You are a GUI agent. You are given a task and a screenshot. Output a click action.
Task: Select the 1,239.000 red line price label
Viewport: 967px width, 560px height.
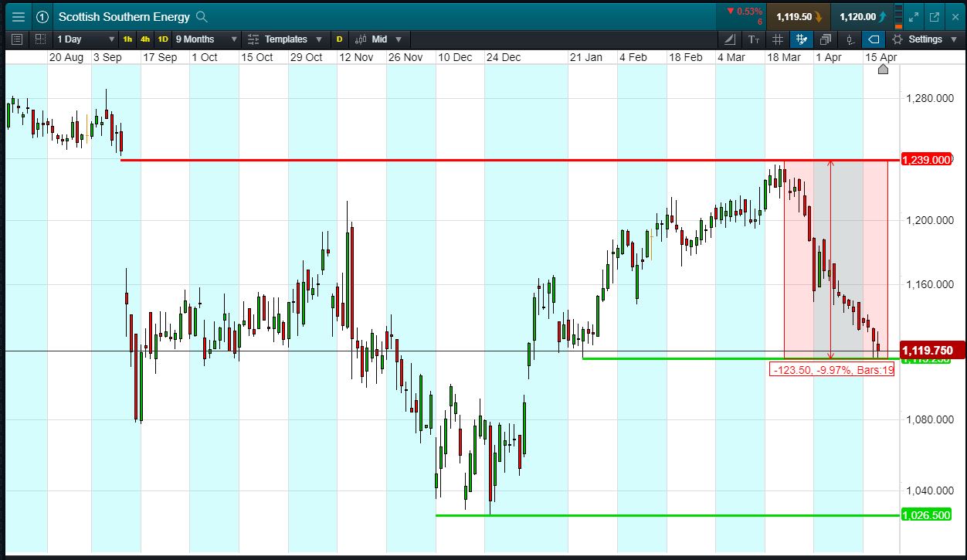coord(925,160)
